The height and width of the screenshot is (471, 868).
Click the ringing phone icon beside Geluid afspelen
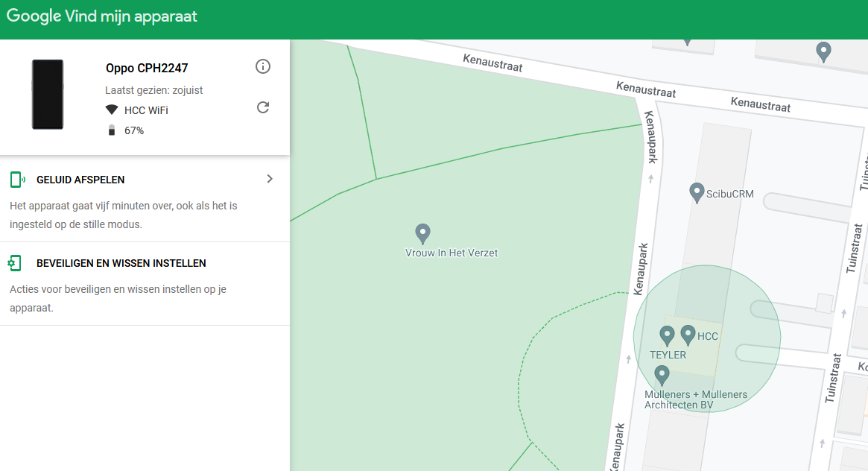17,180
